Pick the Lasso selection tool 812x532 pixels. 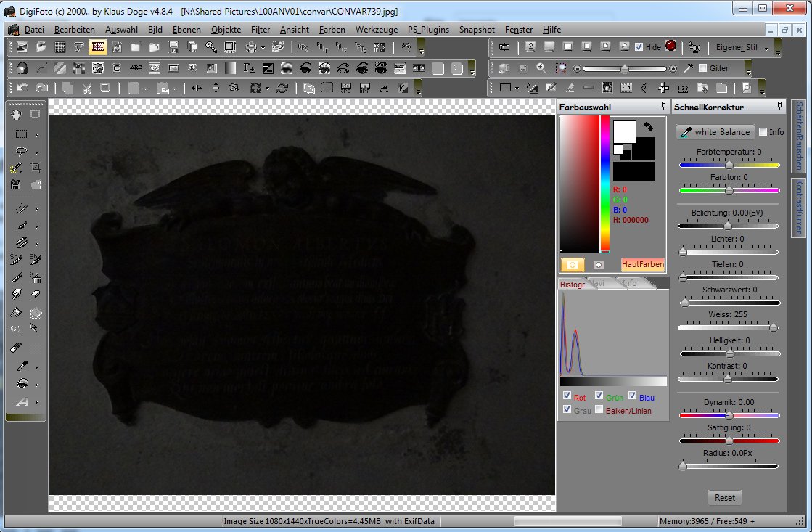[x=22, y=151]
